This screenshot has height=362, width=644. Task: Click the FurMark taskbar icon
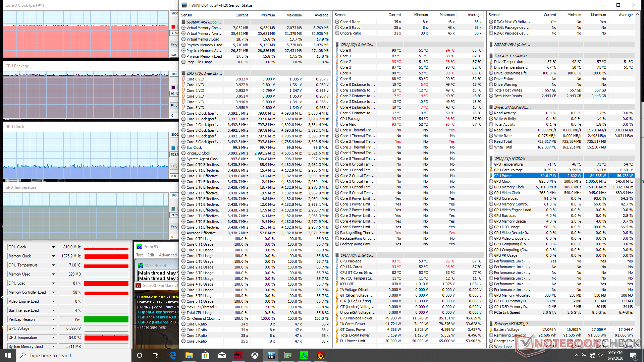click(320, 355)
